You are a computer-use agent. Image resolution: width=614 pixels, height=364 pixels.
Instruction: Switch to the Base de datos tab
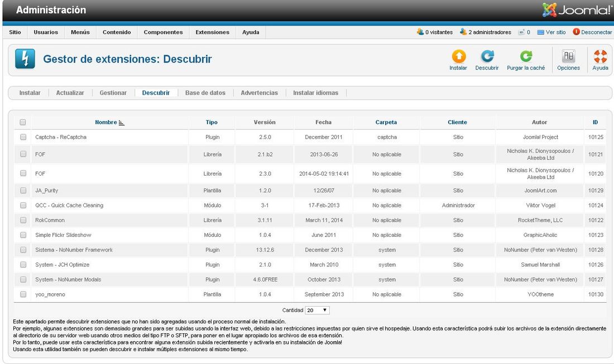coord(205,93)
